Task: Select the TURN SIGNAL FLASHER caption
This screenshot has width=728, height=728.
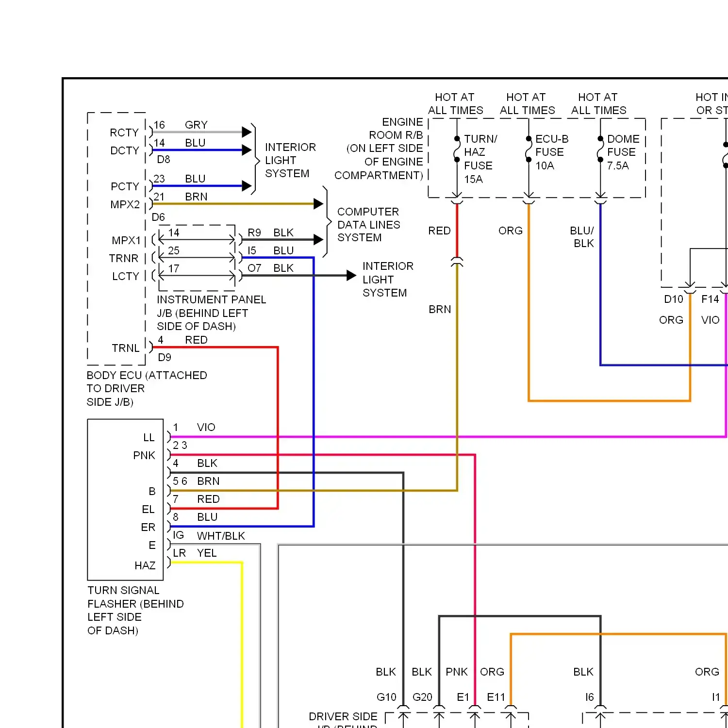Action: click(x=135, y=611)
